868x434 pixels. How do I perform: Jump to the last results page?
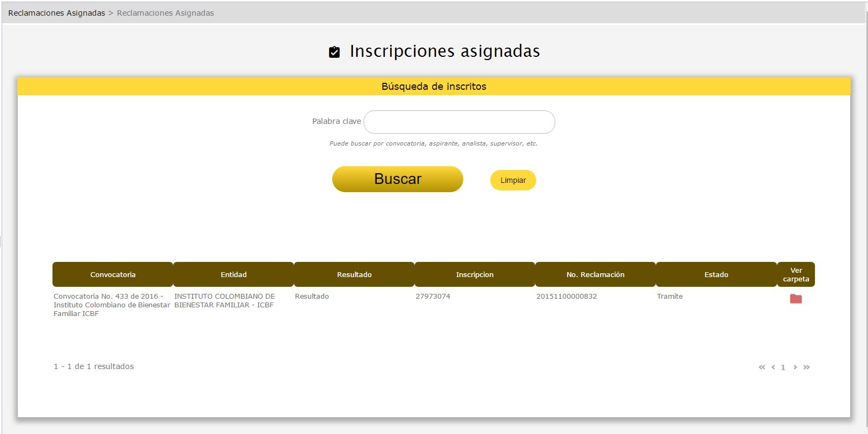pyautogui.click(x=806, y=367)
